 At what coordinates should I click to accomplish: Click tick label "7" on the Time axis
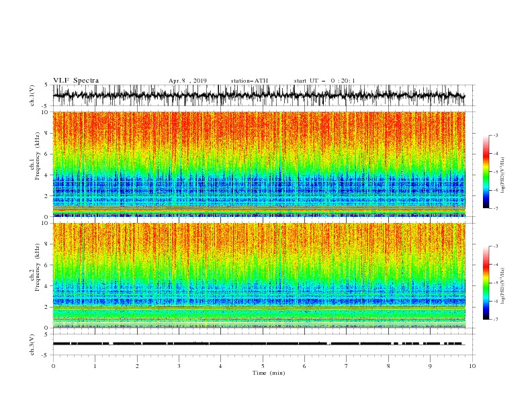click(347, 366)
